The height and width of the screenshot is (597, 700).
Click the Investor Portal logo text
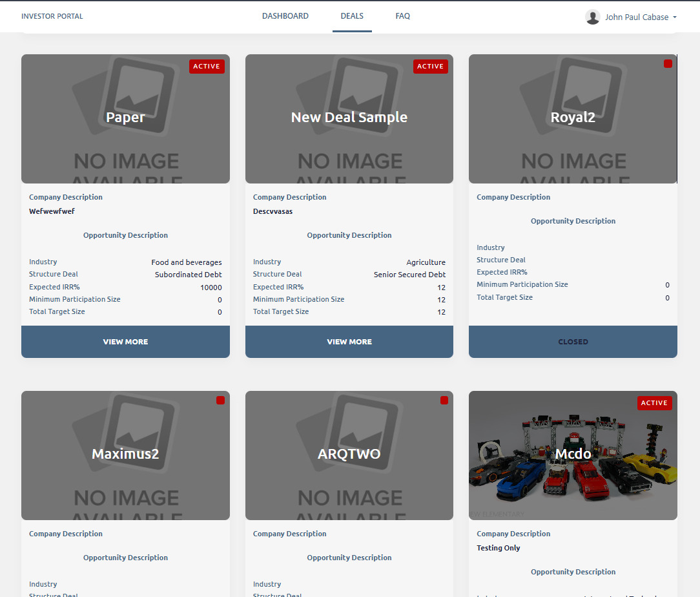tap(52, 16)
